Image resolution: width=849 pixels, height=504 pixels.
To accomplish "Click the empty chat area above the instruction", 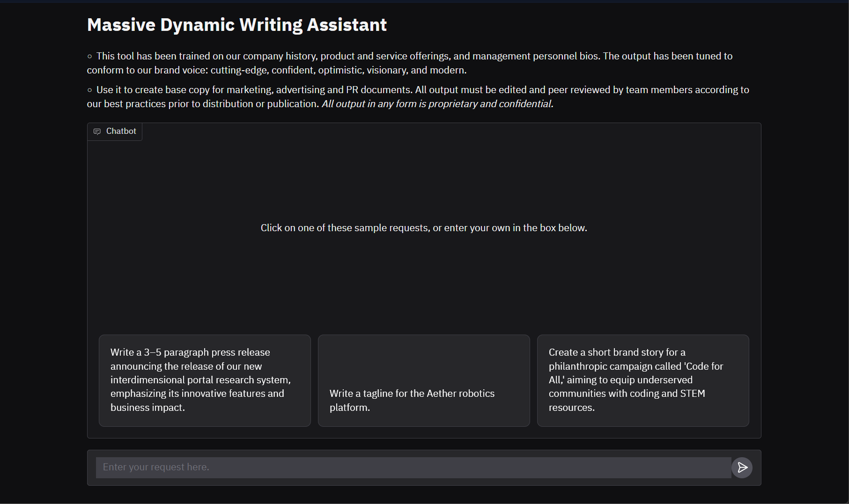I will click(x=423, y=178).
